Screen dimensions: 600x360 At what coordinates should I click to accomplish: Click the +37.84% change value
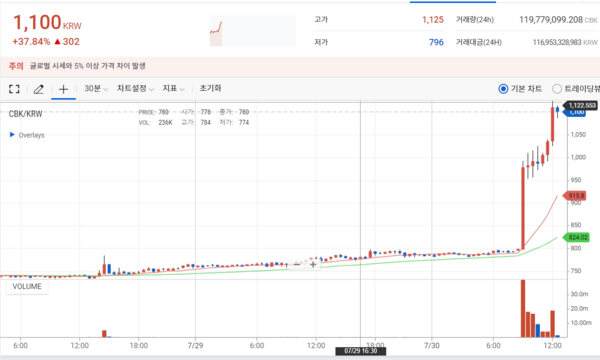(x=31, y=42)
